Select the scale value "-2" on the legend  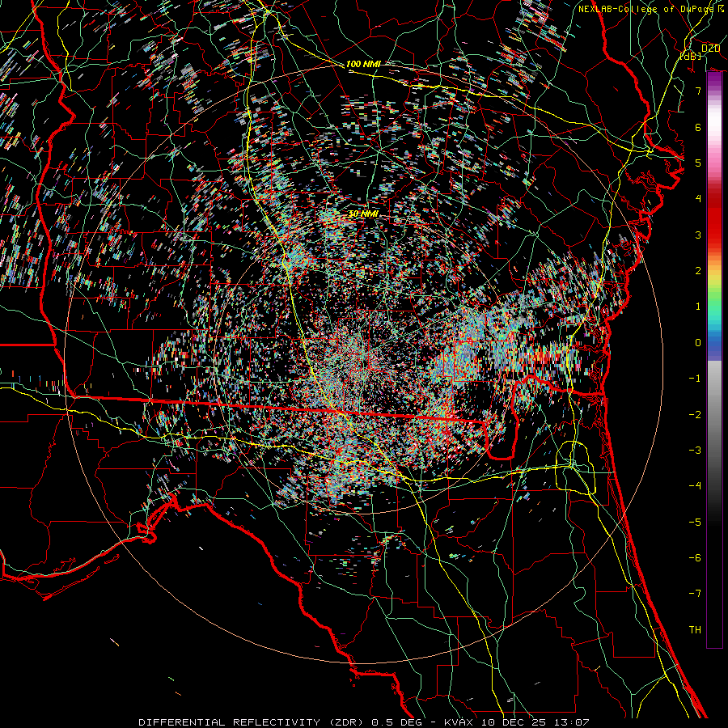click(695, 415)
